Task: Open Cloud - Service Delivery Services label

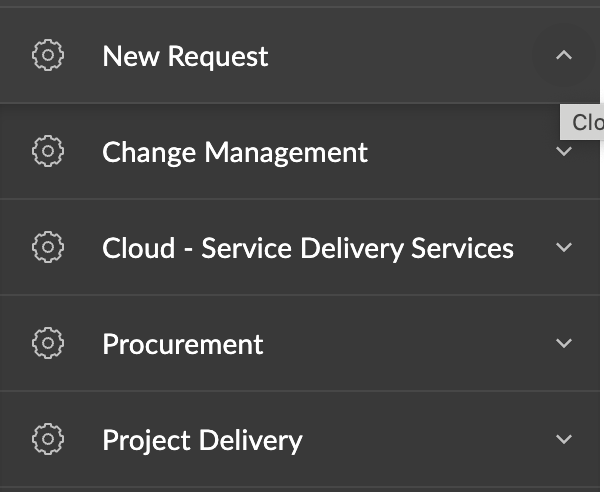Action: pyautogui.click(x=308, y=247)
